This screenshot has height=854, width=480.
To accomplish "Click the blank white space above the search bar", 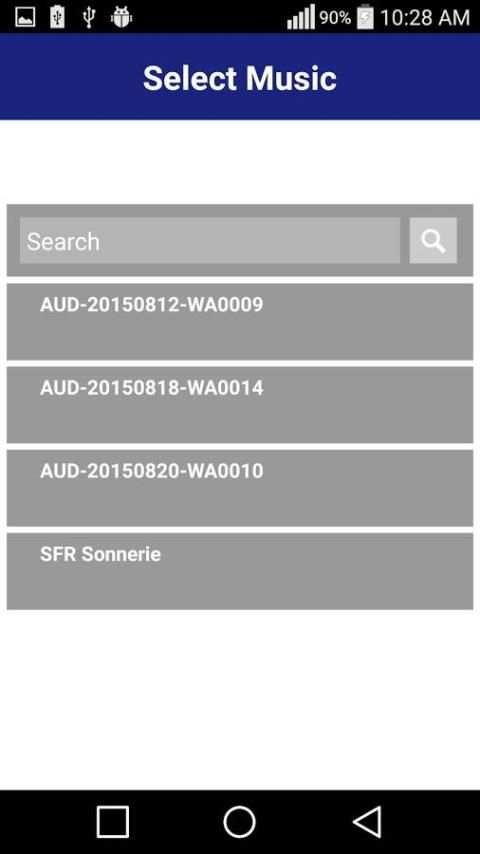I will tap(240, 162).
